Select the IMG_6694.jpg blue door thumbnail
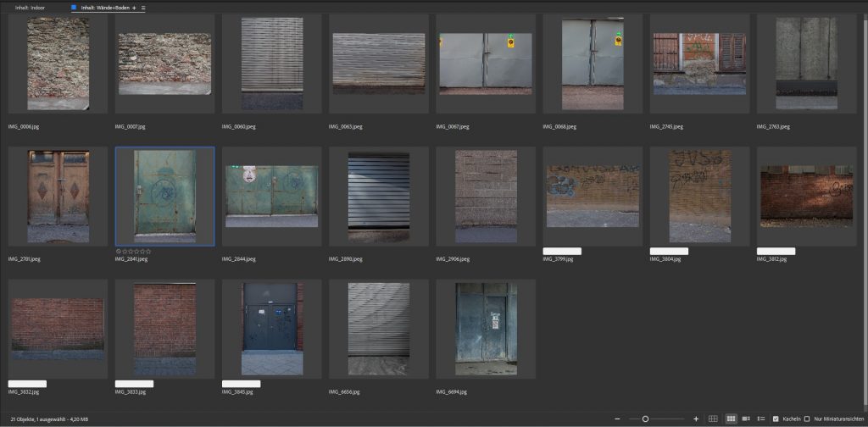The width and height of the screenshot is (868, 427). 485,330
